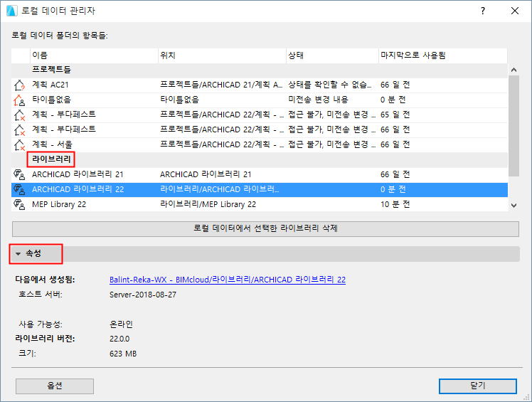
Task: Sort list by 위치 column header
Action: (222, 55)
